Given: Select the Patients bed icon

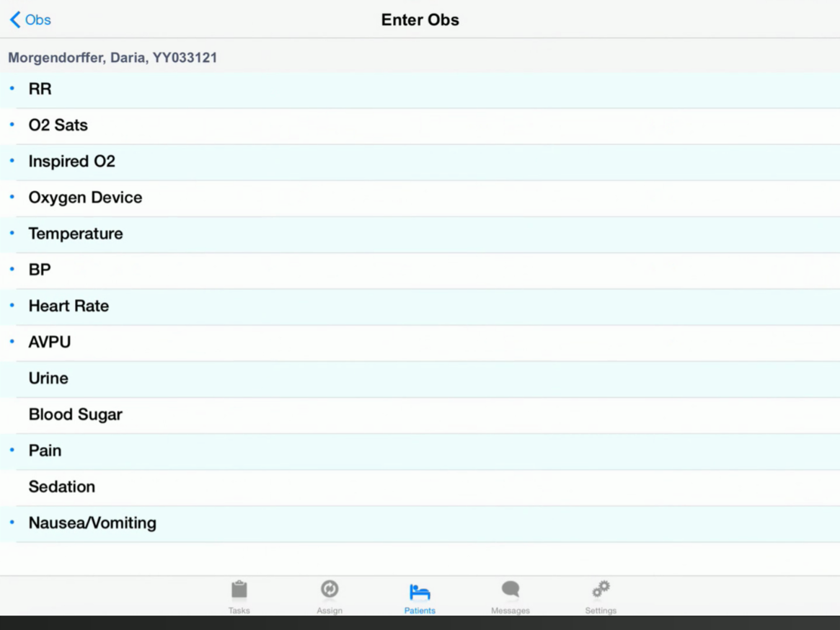Looking at the screenshot, I should (420, 592).
